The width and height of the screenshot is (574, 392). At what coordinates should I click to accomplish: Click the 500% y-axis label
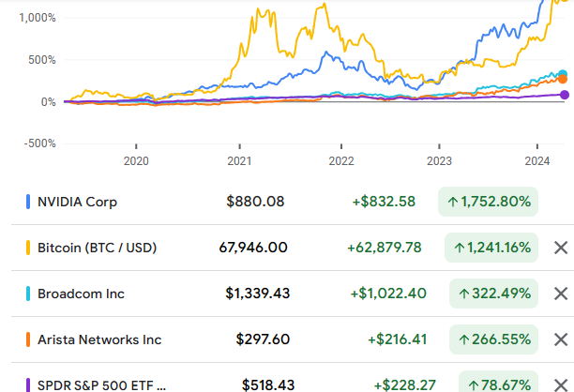[42, 60]
